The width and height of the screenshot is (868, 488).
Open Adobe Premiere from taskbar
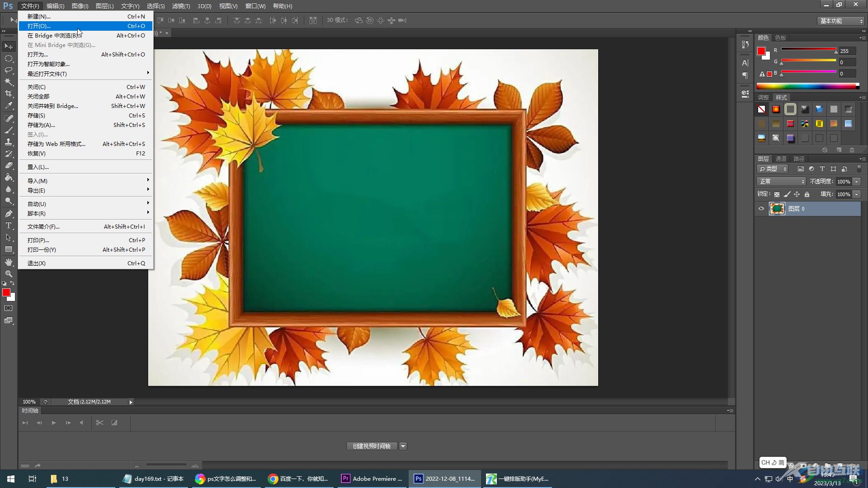(373, 479)
